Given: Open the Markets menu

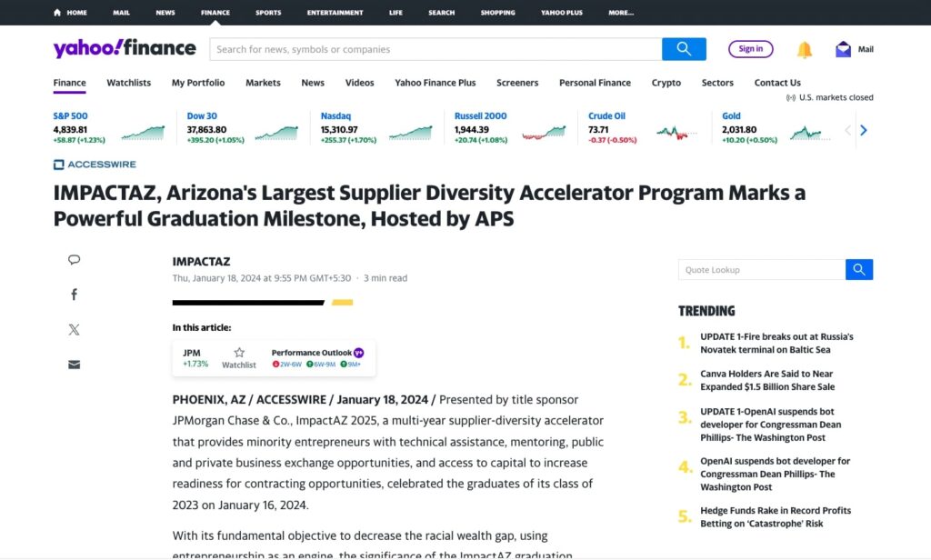Looking at the screenshot, I should tap(263, 83).
